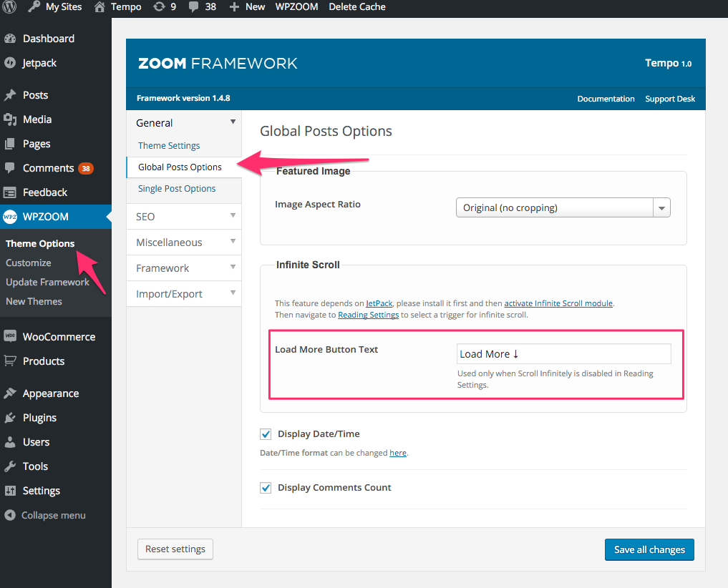The width and height of the screenshot is (728, 588).
Task: Click the Tempo home icon
Action: tap(100, 7)
